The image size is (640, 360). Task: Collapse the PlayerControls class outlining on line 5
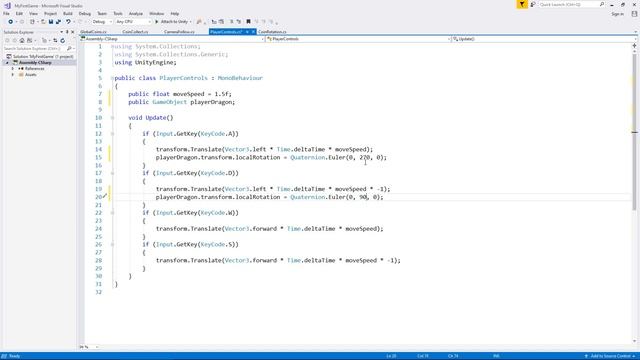coord(112,78)
